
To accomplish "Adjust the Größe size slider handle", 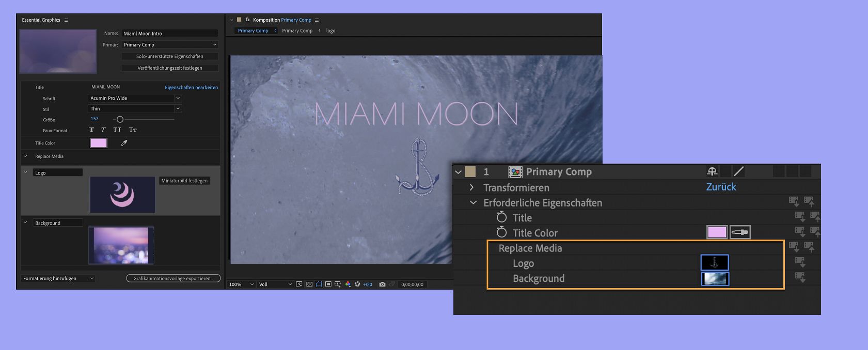I will pos(120,119).
